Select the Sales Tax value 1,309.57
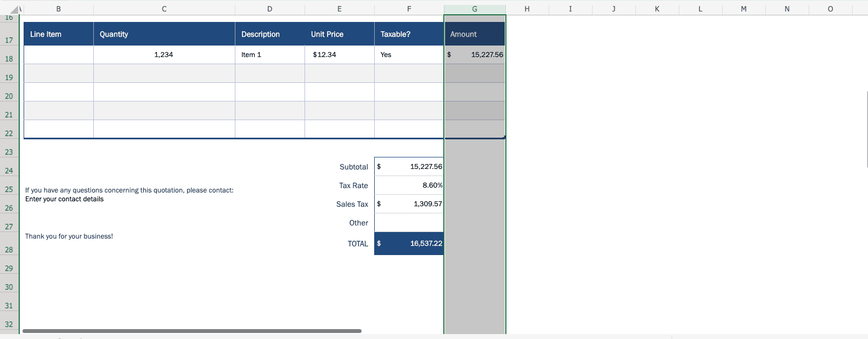The height and width of the screenshot is (339, 868). 409,204
